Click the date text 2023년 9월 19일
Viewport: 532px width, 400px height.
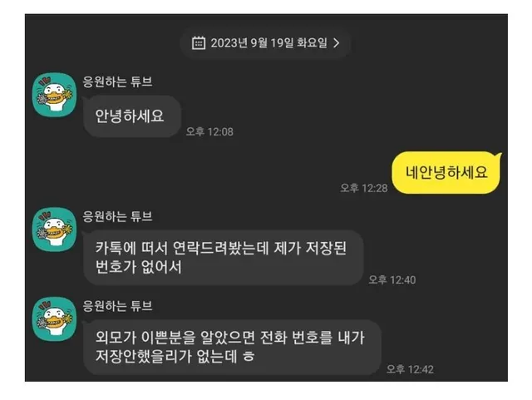253,43
